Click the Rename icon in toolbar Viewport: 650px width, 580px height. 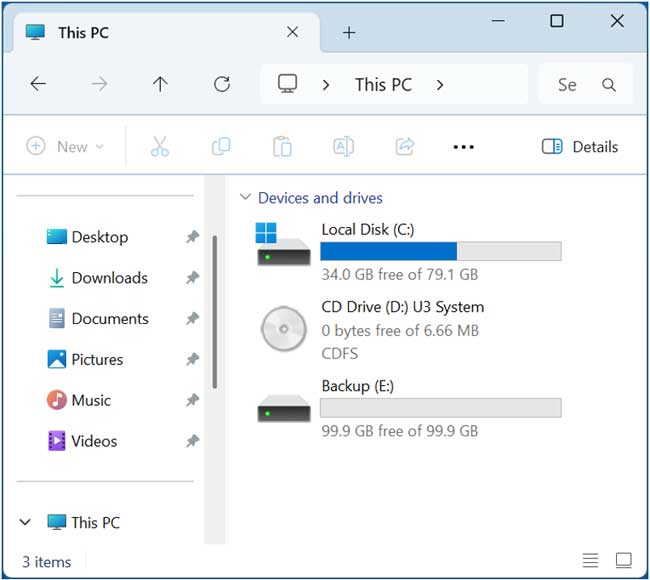[343, 146]
